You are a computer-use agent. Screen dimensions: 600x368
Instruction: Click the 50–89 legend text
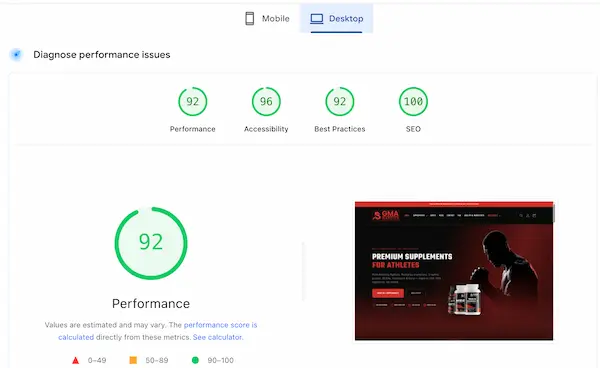(x=157, y=360)
